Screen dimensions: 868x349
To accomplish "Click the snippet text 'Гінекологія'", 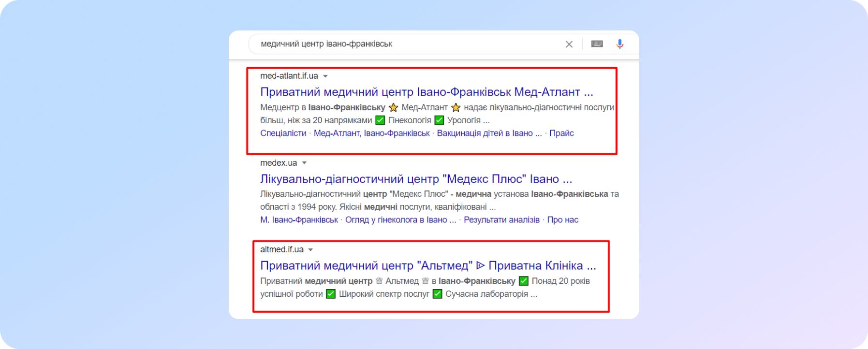I will pos(410,120).
